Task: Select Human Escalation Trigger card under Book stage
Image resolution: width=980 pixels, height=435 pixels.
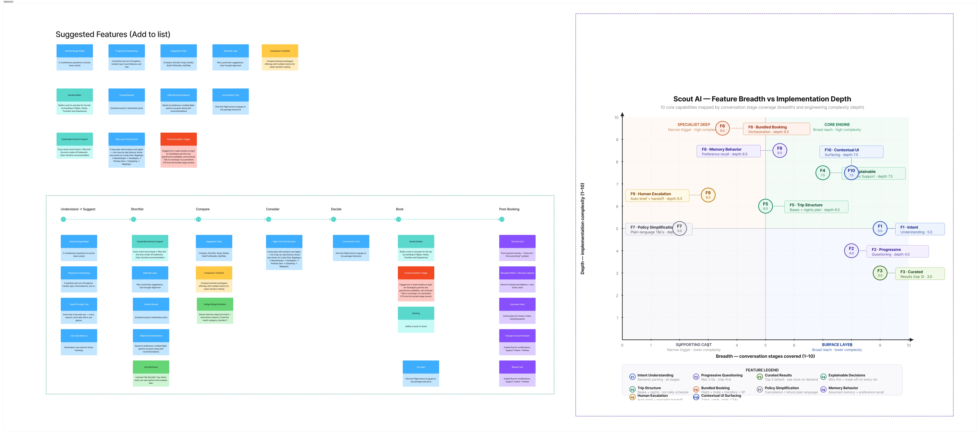Action: [416, 284]
